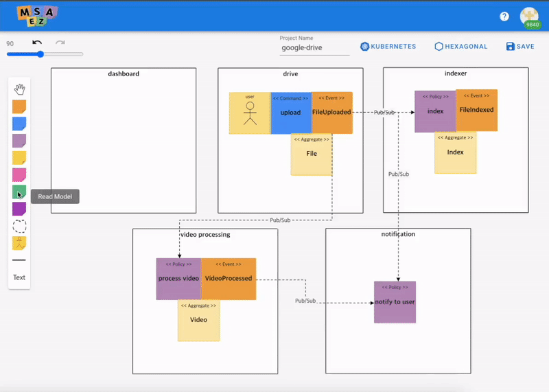Open the help question mark icon
This screenshot has height=392, width=549.
click(x=504, y=16)
